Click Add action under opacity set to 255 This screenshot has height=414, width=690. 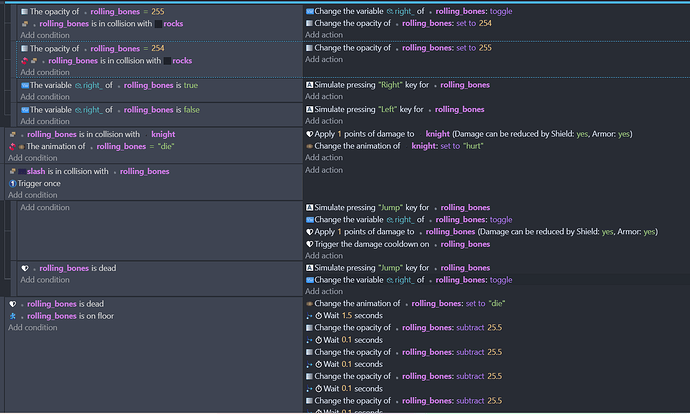tap(327, 72)
